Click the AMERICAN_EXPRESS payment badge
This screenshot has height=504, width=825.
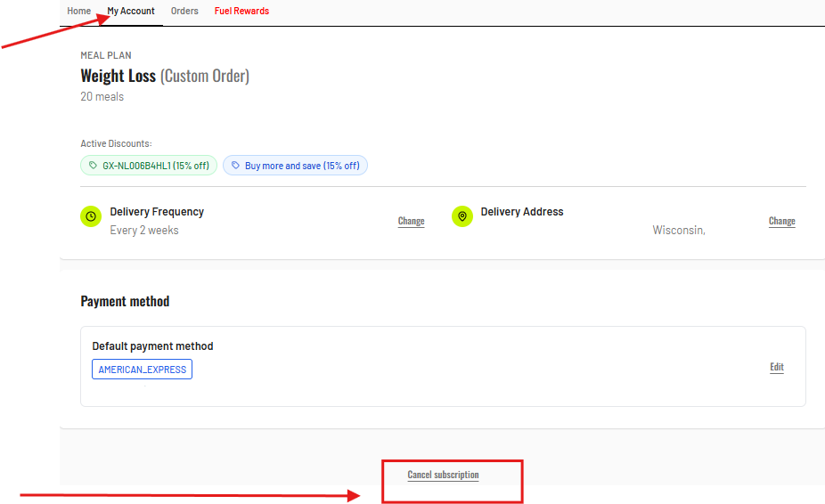(x=142, y=370)
